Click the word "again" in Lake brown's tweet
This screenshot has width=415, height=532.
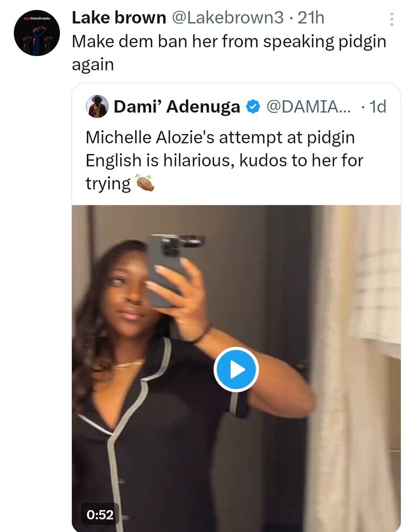tap(93, 65)
